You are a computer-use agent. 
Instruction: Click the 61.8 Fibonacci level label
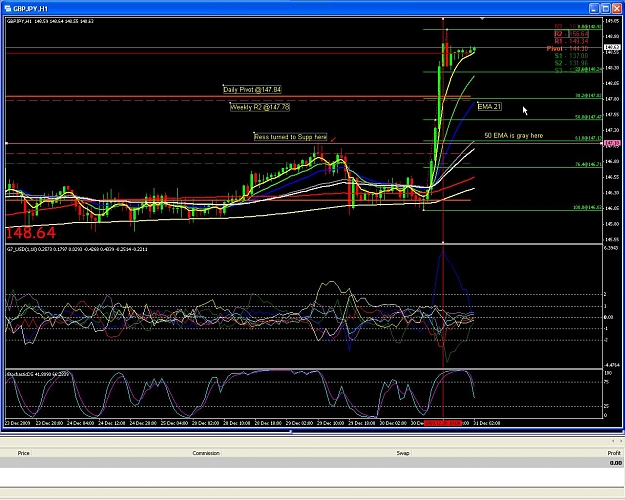(588, 138)
